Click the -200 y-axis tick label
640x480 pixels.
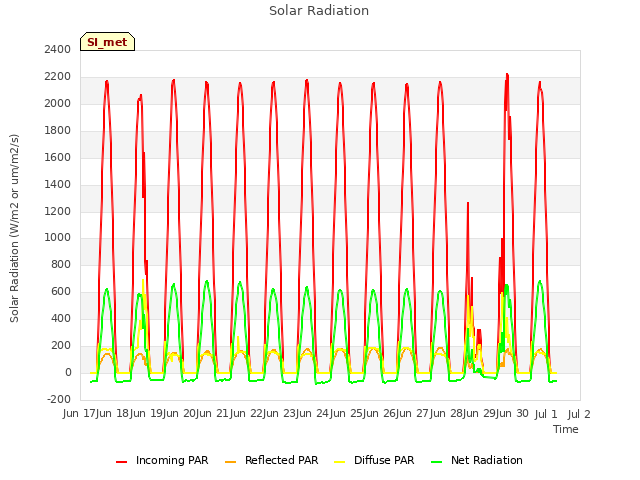[x=59, y=399]
